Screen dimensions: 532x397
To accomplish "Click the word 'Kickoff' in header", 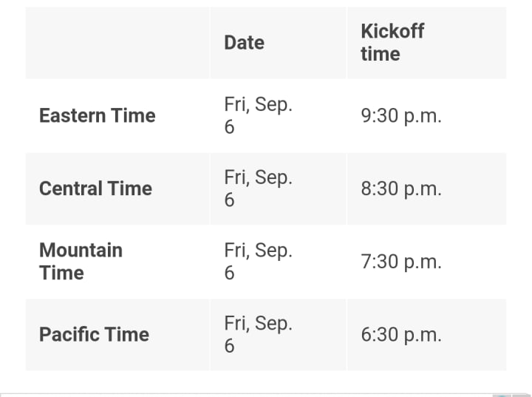I will pos(392,31).
